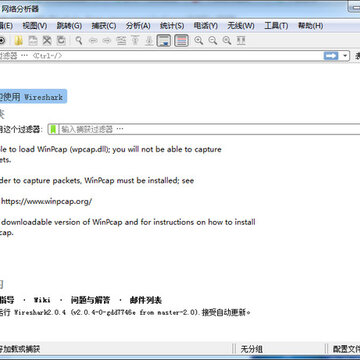The image size is (360, 360).
Task: Open the 无线(W) menu
Action: 241,26
